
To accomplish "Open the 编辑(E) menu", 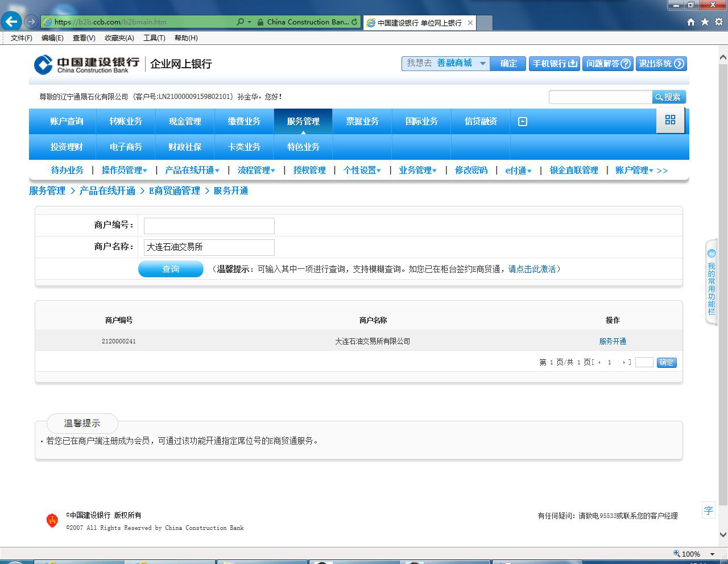I will pos(52,38).
